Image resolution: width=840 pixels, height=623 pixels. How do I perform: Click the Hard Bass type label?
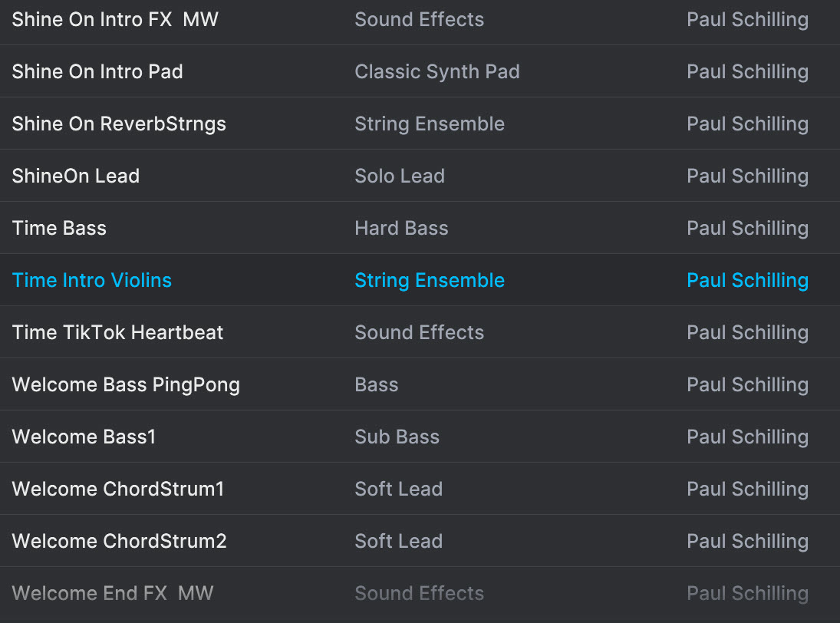point(401,228)
